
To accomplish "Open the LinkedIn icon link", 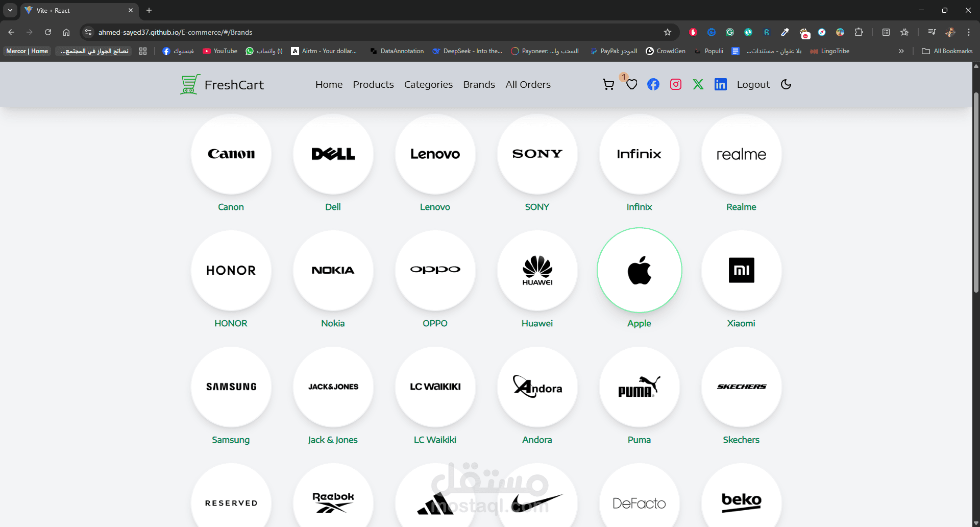I will coord(721,84).
